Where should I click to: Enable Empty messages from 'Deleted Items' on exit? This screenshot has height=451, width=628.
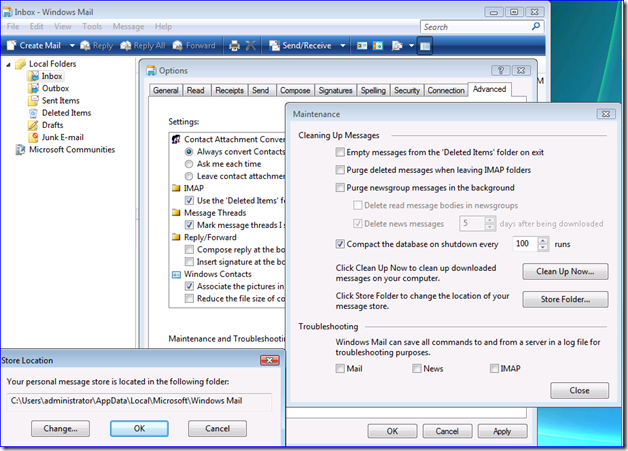[340, 152]
